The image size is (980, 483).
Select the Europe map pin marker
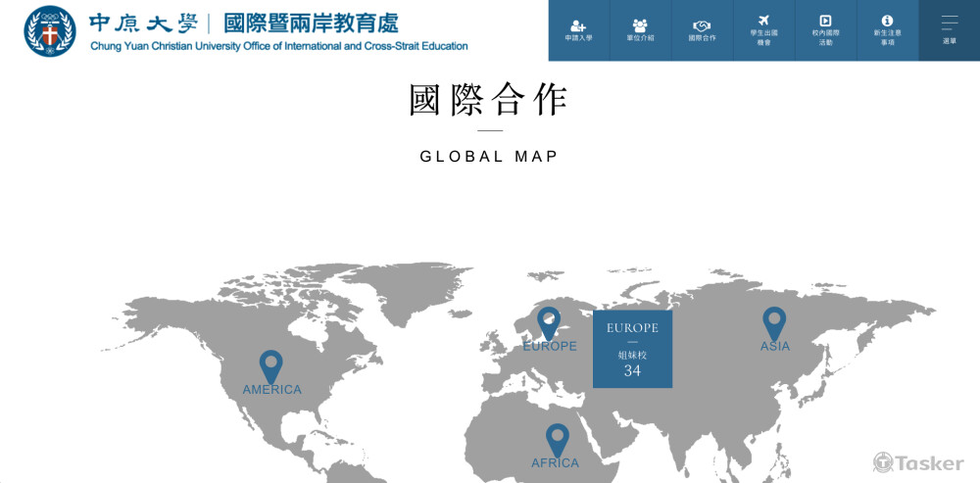549,321
